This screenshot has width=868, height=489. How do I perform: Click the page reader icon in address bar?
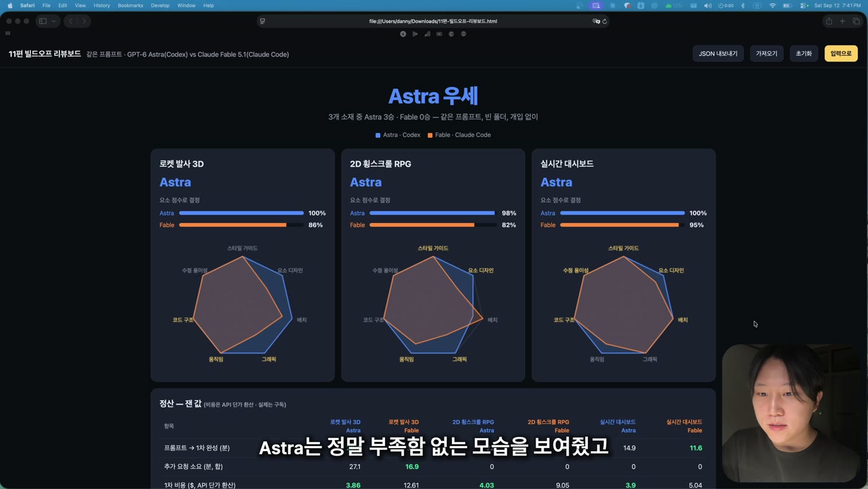pyautogui.click(x=263, y=21)
